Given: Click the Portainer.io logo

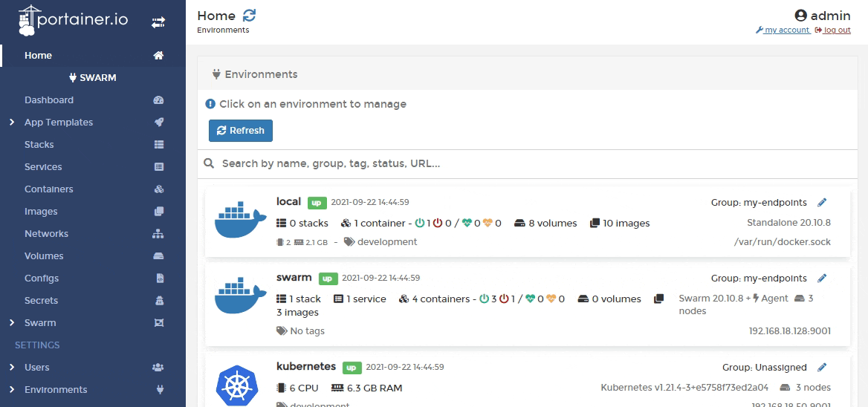Looking at the screenshot, I should pyautogui.click(x=73, y=21).
